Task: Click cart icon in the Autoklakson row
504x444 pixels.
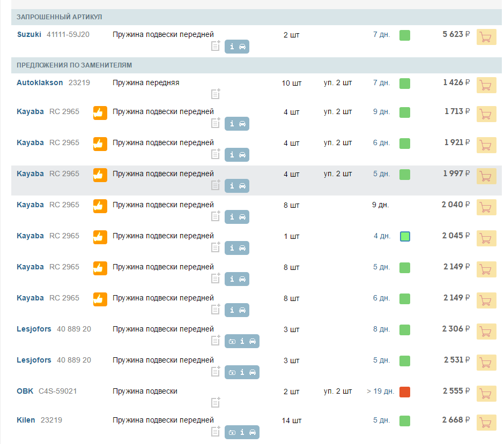Action: (486, 86)
